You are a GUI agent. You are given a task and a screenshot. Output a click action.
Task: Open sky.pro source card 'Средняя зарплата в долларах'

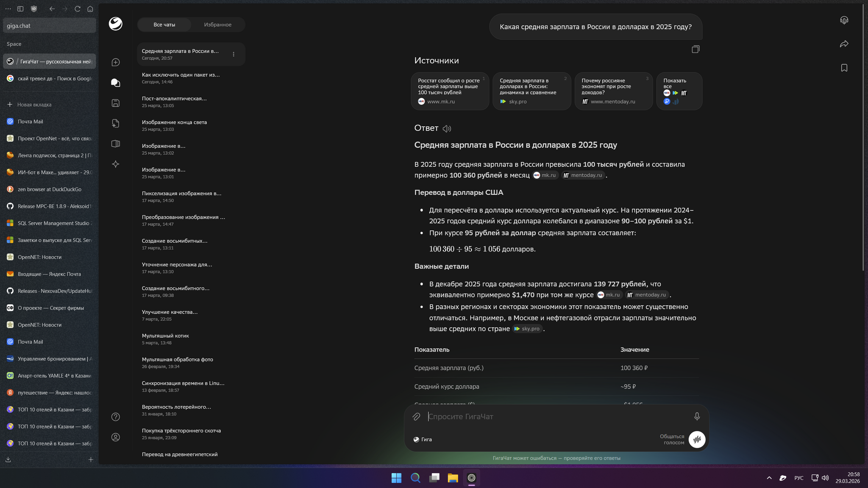pyautogui.click(x=532, y=91)
